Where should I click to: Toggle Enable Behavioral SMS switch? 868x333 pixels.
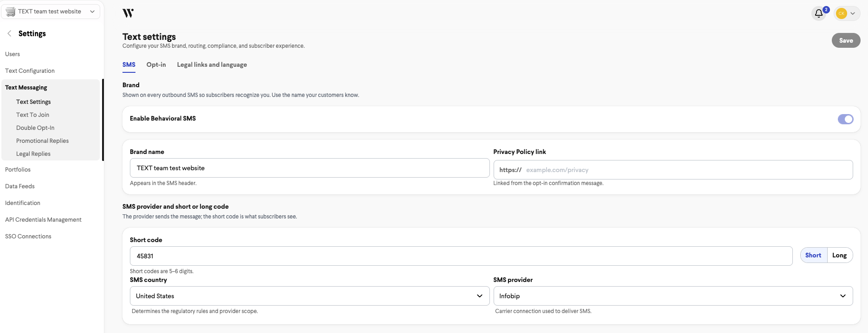(845, 119)
